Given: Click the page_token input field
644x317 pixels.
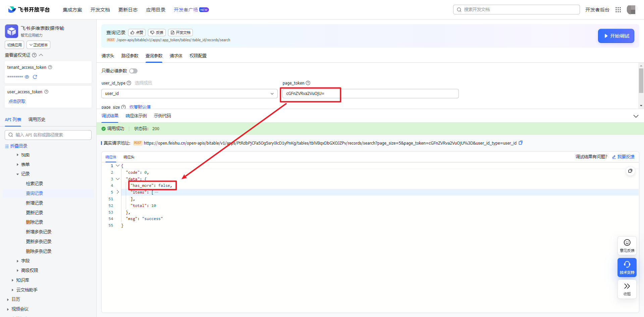Looking at the screenshot, I should (370, 94).
